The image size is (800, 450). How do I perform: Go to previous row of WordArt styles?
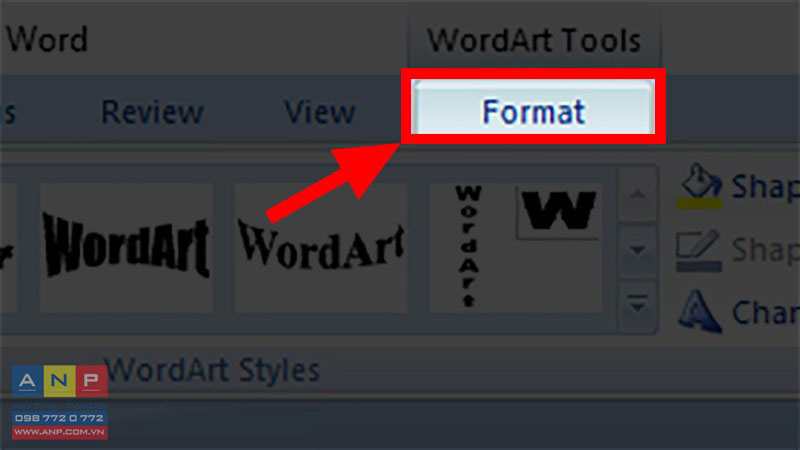coord(637,194)
